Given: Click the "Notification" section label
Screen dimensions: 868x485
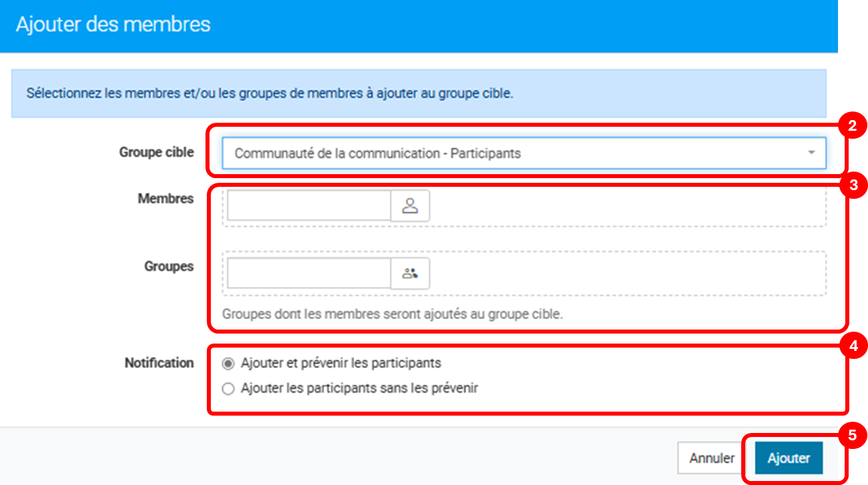Looking at the screenshot, I should pyautogui.click(x=159, y=363).
